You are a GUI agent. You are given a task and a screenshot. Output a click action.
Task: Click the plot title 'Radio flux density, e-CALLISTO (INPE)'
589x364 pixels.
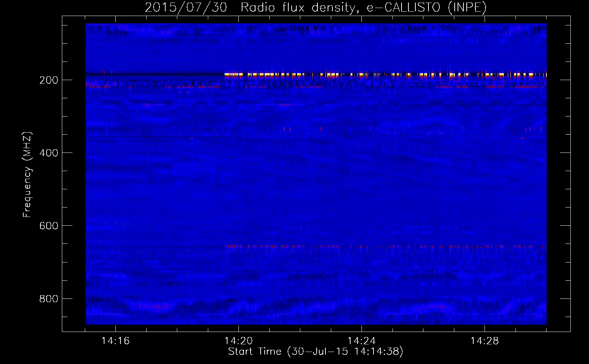click(364, 7)
